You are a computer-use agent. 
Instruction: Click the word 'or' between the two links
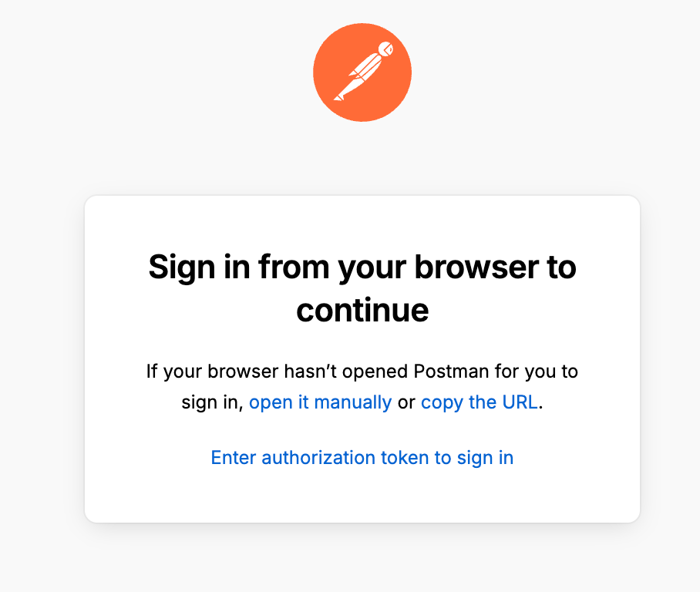point(406,402)
